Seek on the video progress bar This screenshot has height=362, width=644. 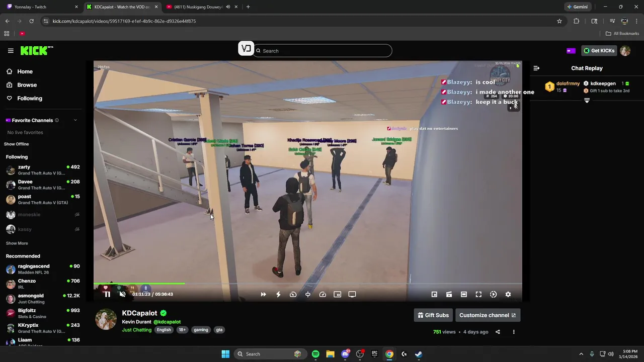307,284
